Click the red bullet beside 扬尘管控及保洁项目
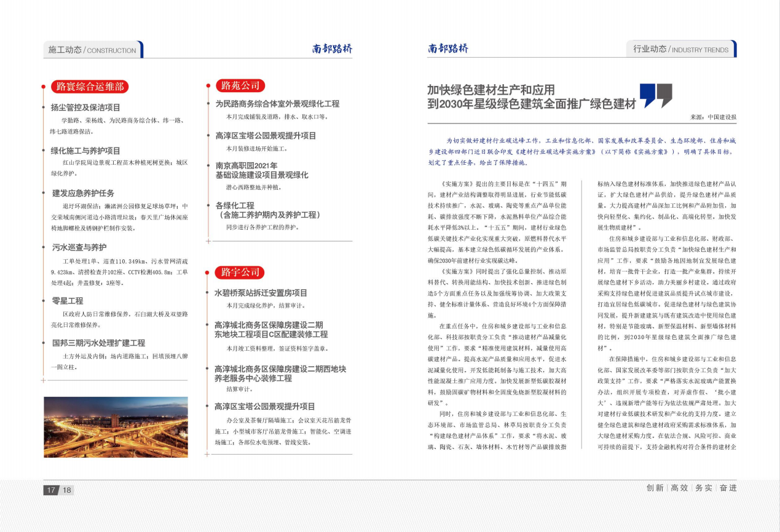 pos(43,108)
